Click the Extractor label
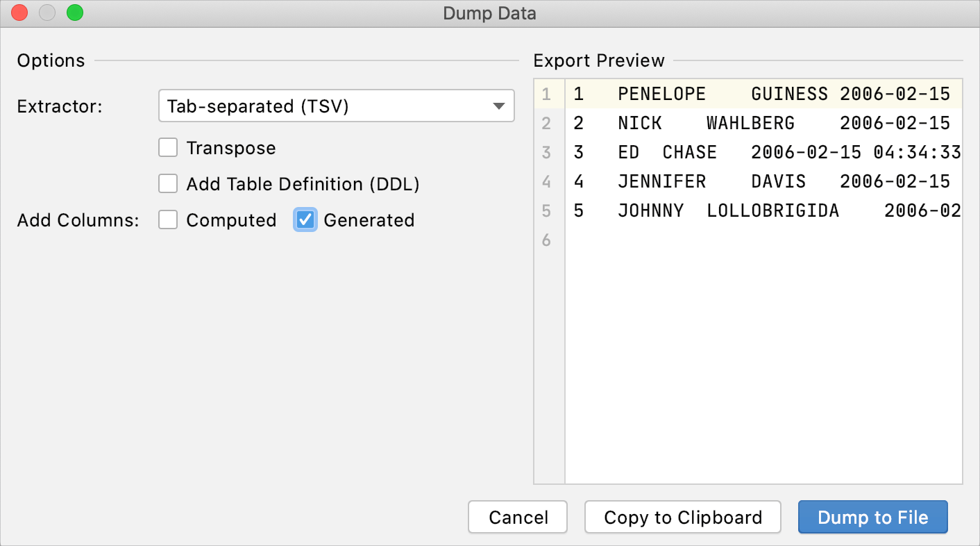 [x=60, y=106]
